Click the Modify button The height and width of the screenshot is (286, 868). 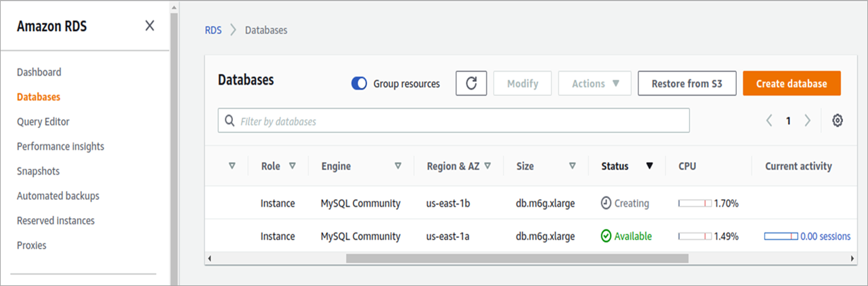click(523, 83)
